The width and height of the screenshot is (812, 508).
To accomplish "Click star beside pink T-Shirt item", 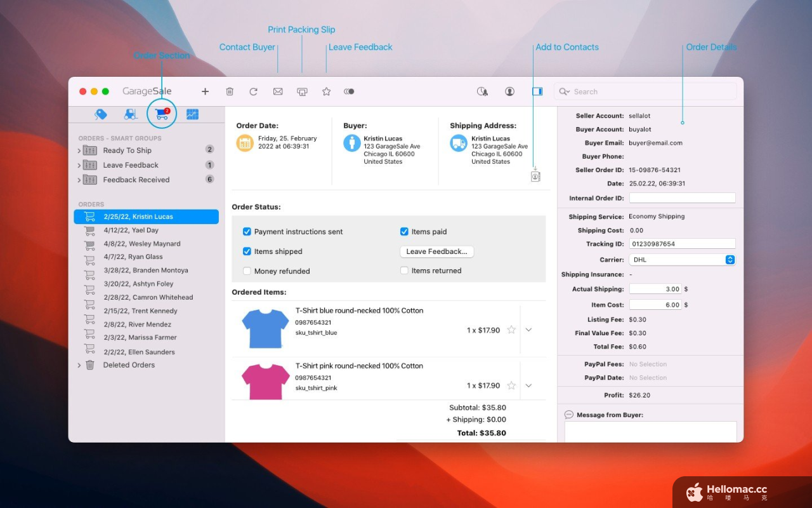I will tap(511, 385).
